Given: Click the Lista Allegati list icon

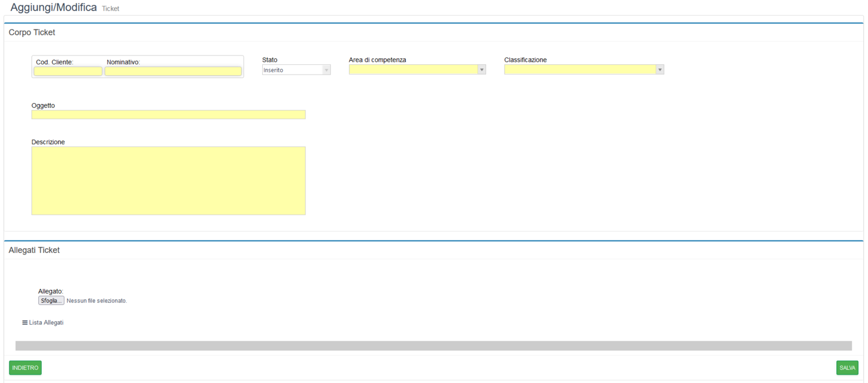Looking at the screenshot, I should [x=25, y=322].
